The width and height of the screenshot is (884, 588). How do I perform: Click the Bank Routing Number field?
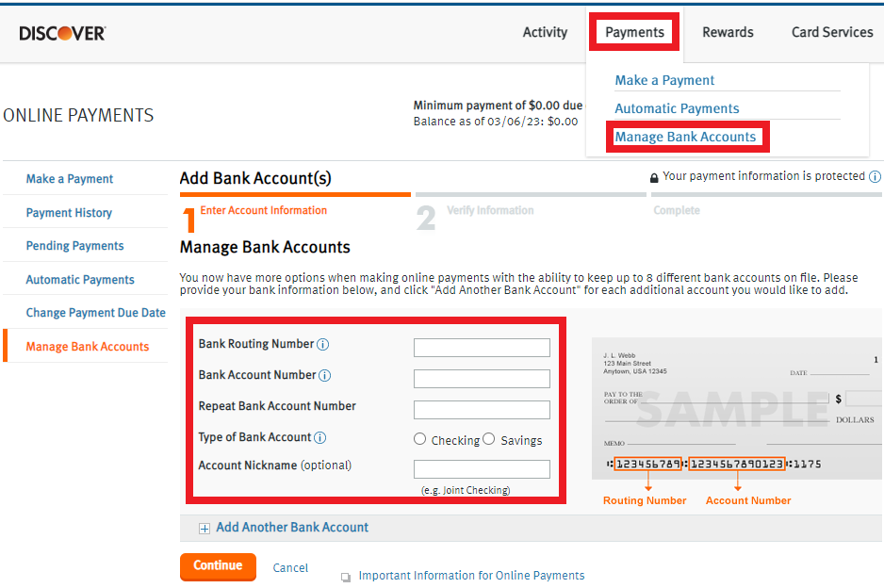[x=482, y=348]
